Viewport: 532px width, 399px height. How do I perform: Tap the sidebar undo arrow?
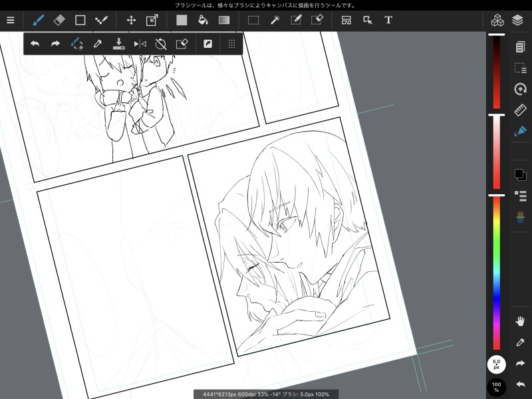point(520,384)
